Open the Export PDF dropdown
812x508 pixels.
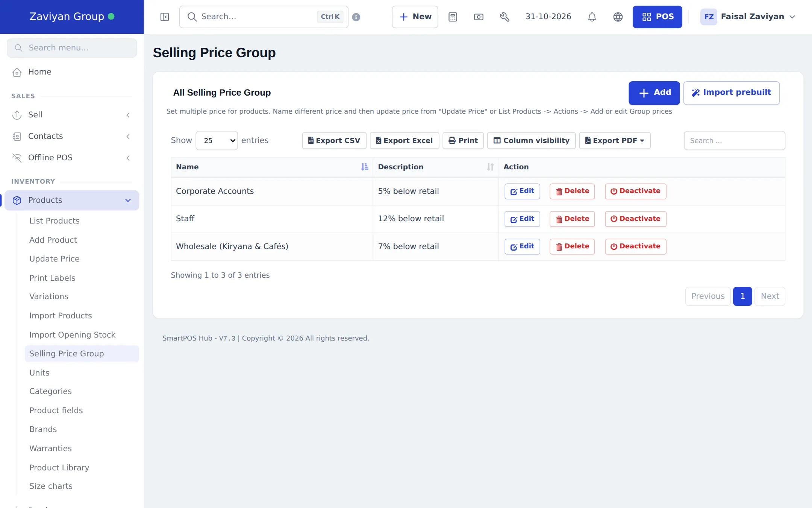point(615,141)
